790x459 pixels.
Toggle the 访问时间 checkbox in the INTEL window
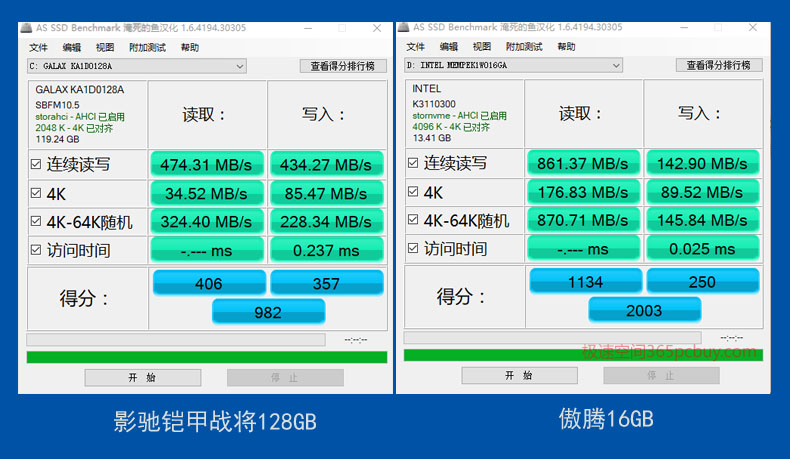(x=413, y=248)
